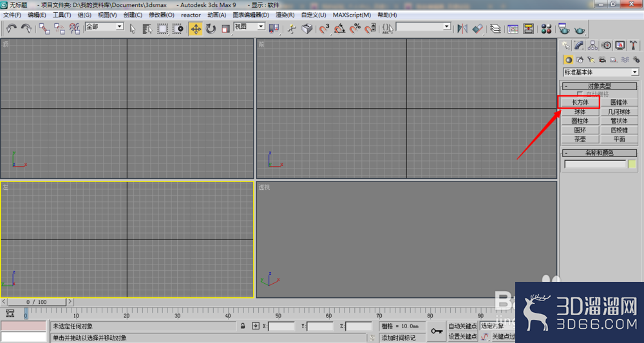Open reference coordinate system dropdown 视图
This screenshot has height=343, width=644.
tap(249, 26)
